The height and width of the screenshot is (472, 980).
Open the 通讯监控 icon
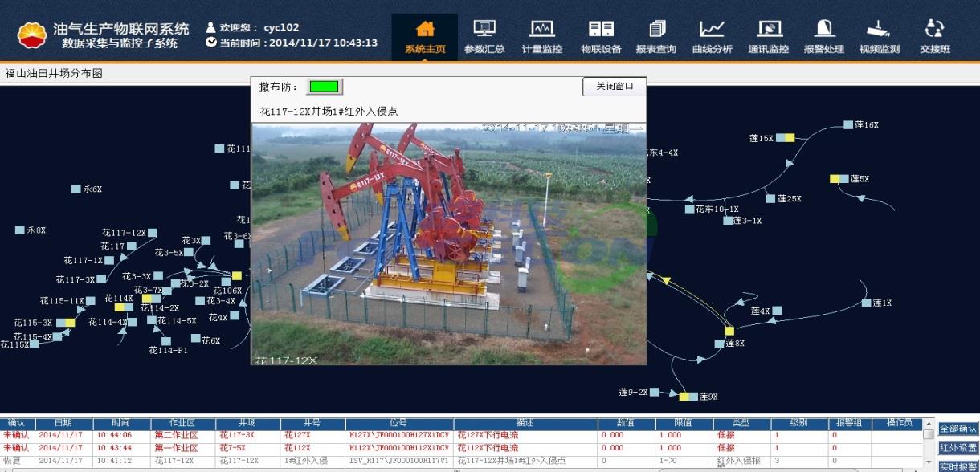(769, 29)
